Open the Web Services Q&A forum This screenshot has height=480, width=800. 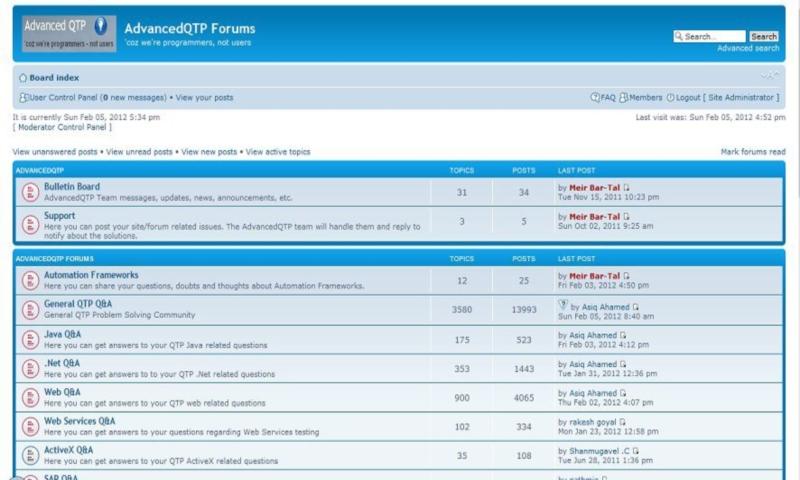[80, 421]
